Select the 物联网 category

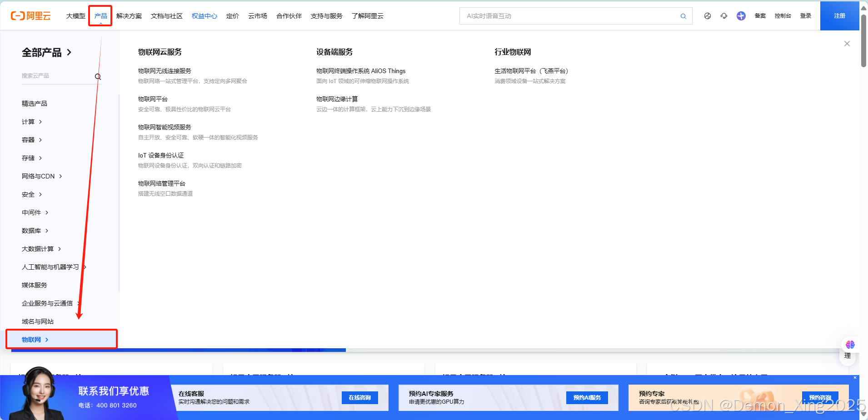tap(61, 340)
